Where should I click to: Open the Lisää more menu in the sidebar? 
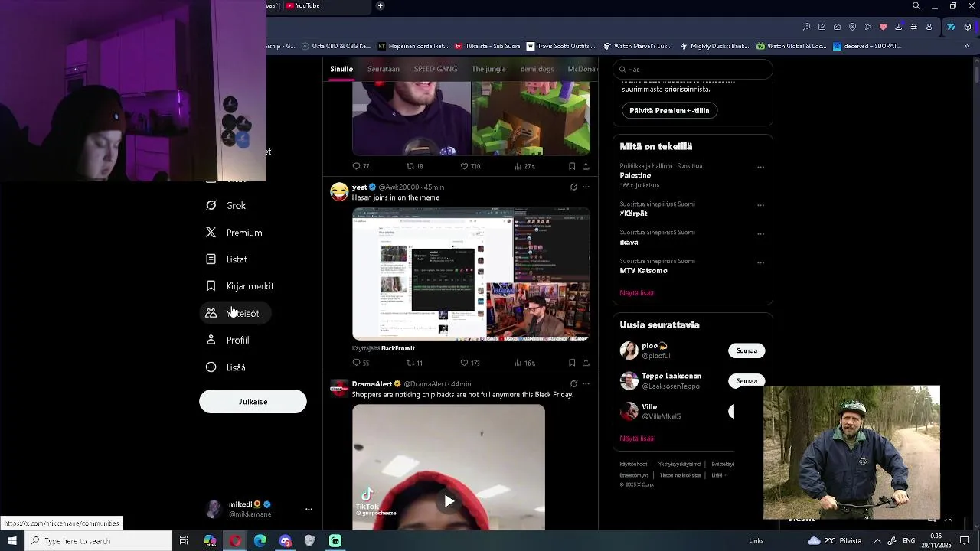pos(226,367)
